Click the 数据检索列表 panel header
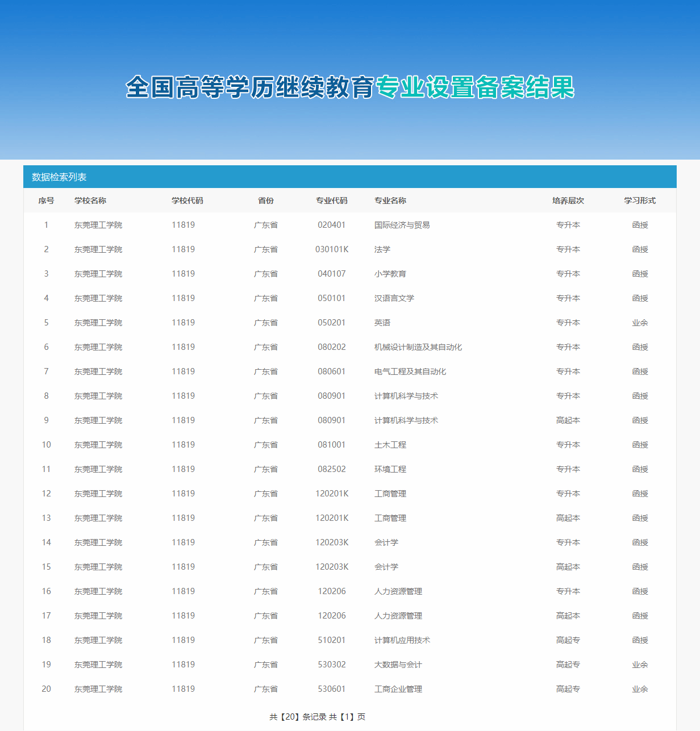 click(350, 177)
